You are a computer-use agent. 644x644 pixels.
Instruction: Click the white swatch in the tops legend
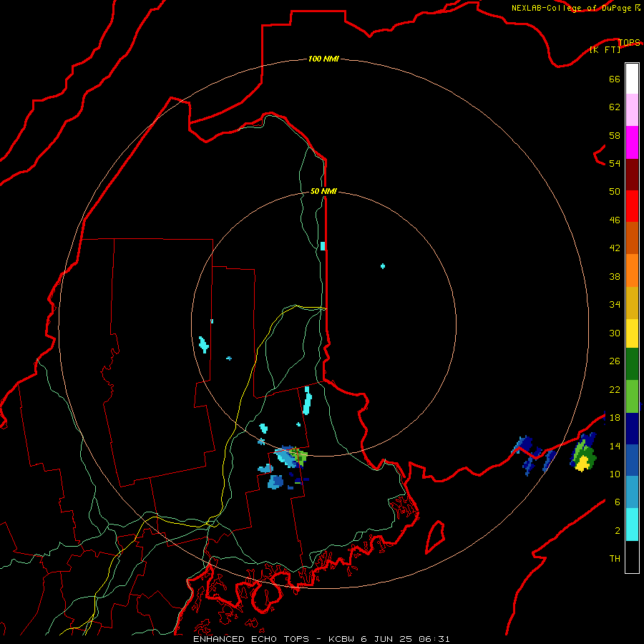[632, 79]
